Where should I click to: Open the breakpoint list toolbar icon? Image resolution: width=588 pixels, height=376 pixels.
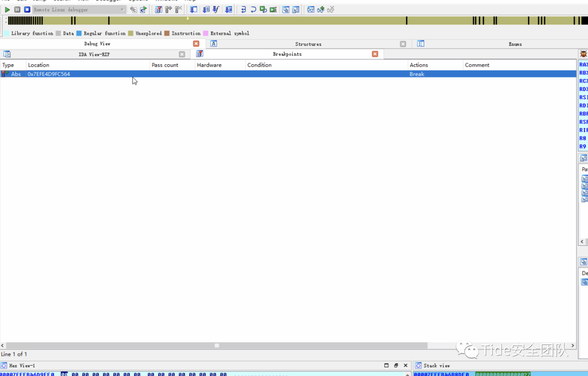pos(158,10)
